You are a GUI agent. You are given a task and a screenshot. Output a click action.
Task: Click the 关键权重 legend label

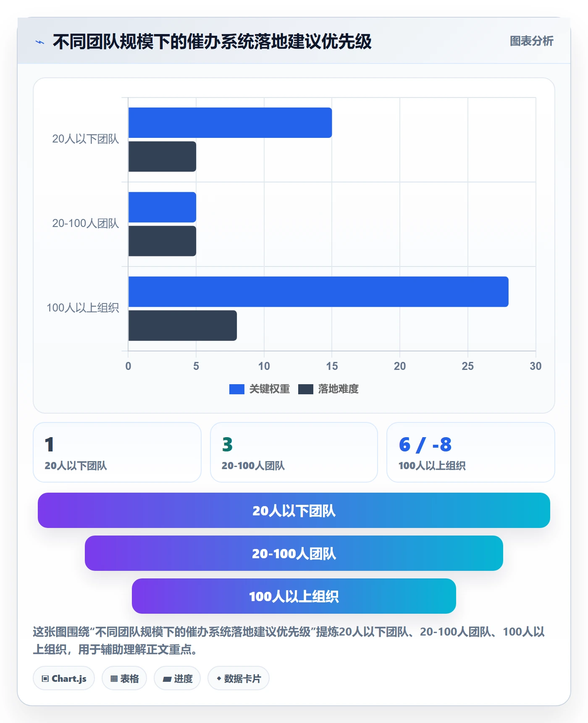[x=270, y=389]
